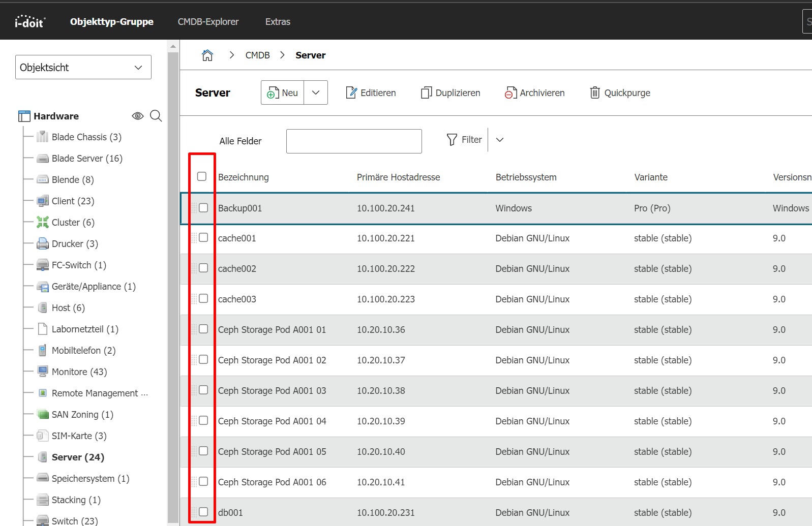Image resolution: width=812 pixels, height=526 pixels.
Task: Check the select-all checkbox in table header
Action: tap(202, 176)
